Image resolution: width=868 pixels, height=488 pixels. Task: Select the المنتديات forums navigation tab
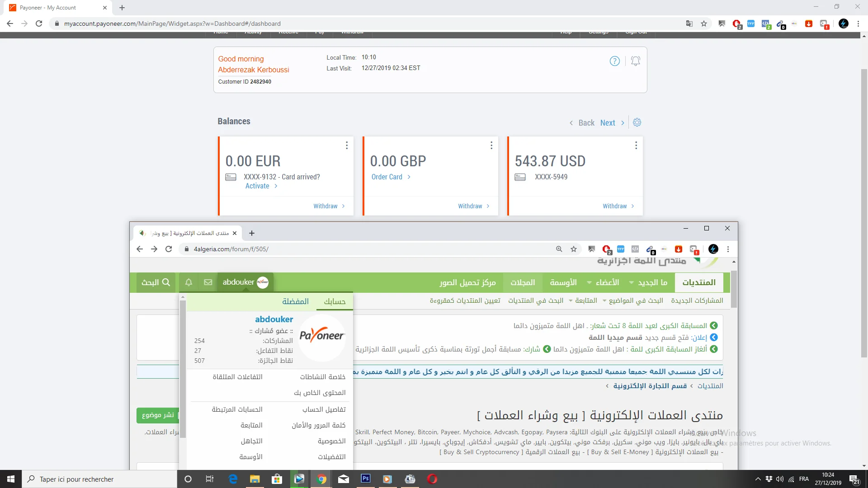[x=699, y=282]
